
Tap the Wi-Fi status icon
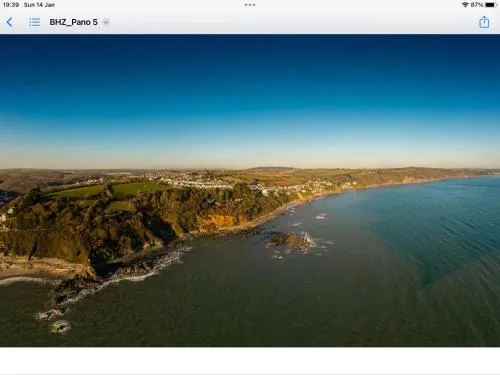pos(465,5)
